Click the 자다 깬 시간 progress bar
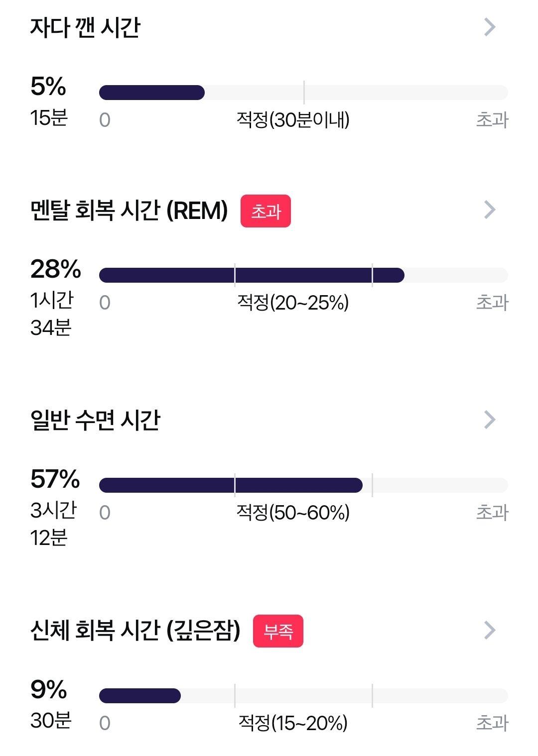The width and height of the screenshot is (538, 756). [303, 93]
